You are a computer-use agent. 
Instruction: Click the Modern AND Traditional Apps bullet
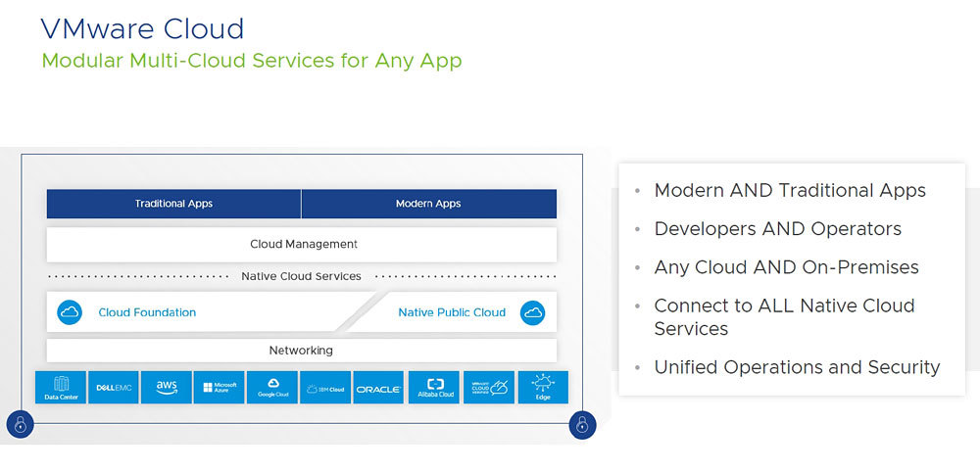click(x=790, y=191)
